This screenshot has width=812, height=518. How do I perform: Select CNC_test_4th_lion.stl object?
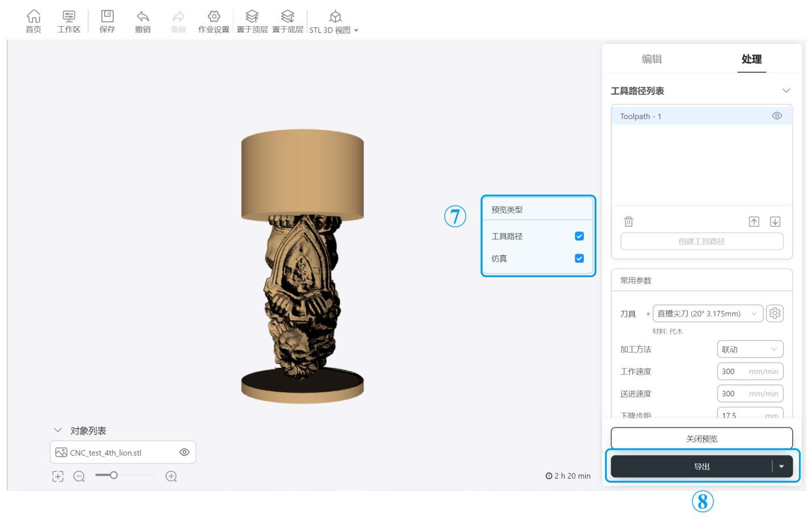(123, 452)
